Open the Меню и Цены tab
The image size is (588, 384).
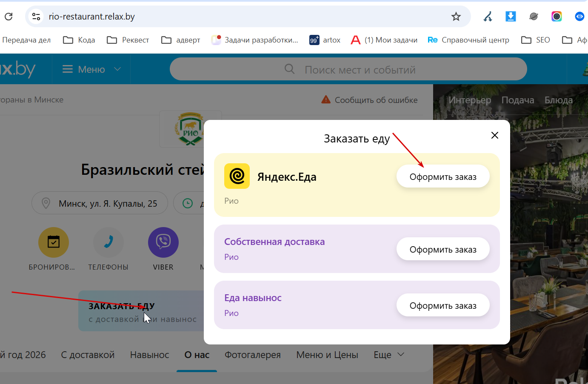point(327,355)
